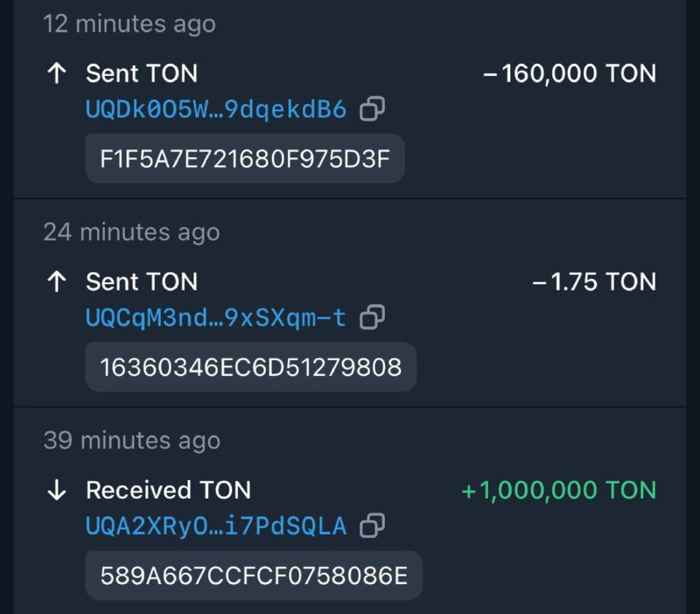
Task: Open the UQA2XRyO…i7PdSQLA address link
Action: pyautogui.click(x=216, y=525)
